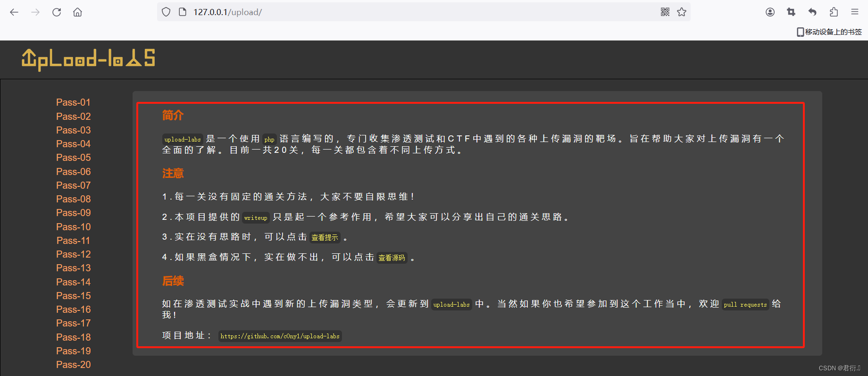Navigate to Pass-20
This screenshot has height=376, width=868.
[73, 365]
